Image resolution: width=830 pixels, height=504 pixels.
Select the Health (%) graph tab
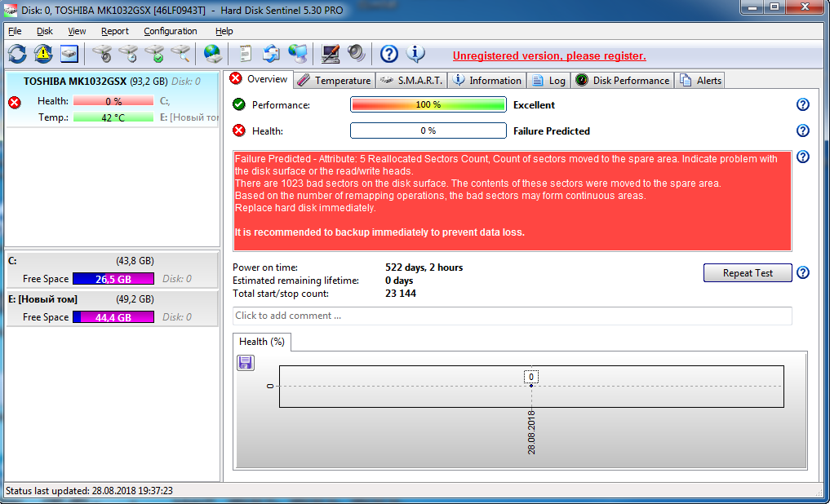click(x=262, y=342)
